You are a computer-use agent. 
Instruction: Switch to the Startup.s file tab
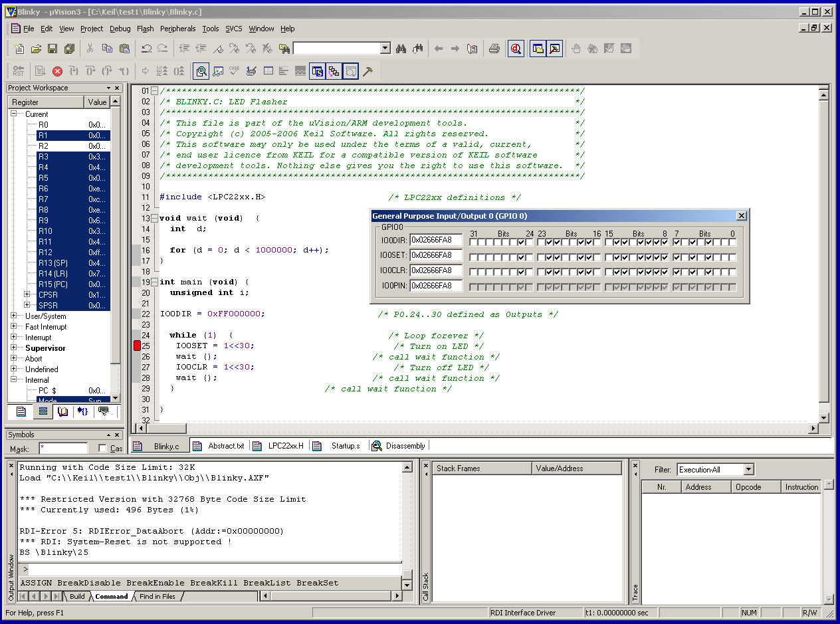345,446
